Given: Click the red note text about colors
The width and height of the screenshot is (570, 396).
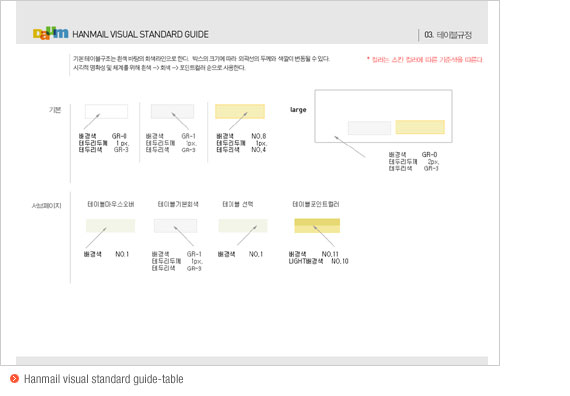Looking at the screenshot, I should tap(425, 59).
